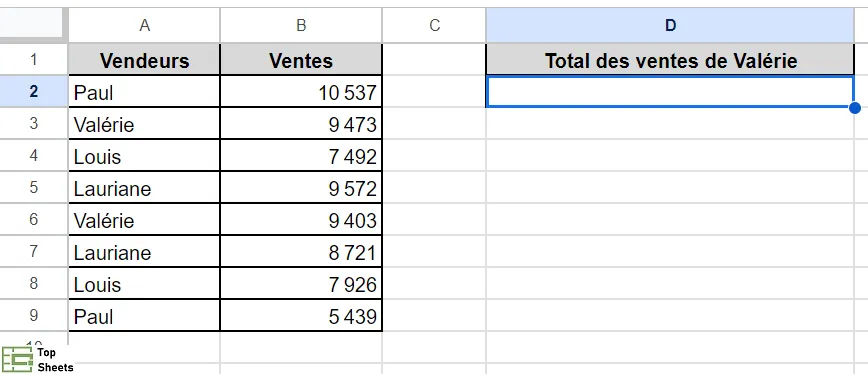The image size is (868, 374).
Task: Select the empty active cell D2
Action: click(x=670, y=92)
